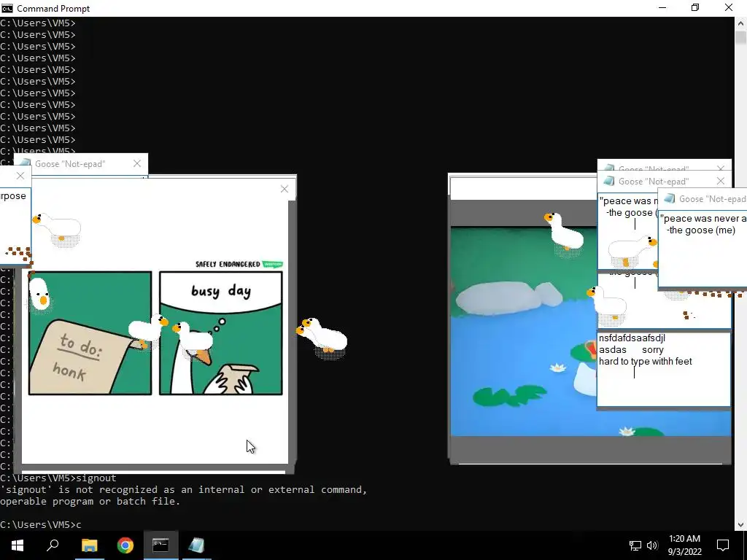Click the 'nsfdafdsaafsdjl' text line

pyautogui.click(x=632, y=338)
